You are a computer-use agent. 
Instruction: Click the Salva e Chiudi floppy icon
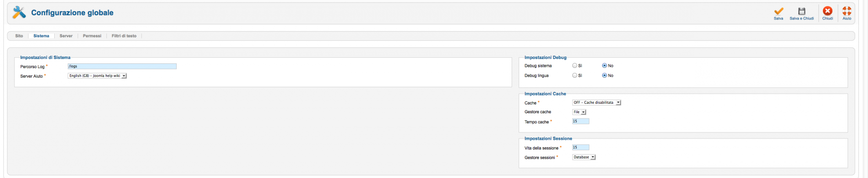click(802, 11)
